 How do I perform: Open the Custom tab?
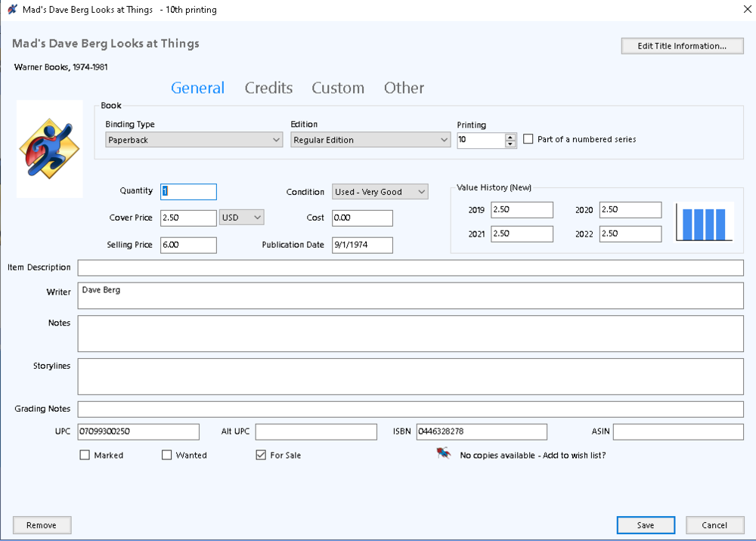(338, 88)
